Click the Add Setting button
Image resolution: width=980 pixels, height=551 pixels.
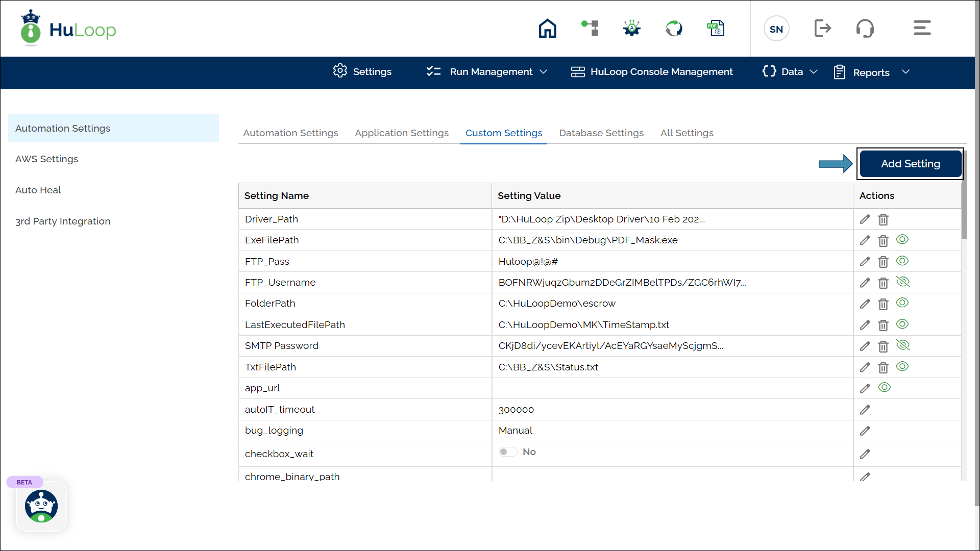click(910, 164)
